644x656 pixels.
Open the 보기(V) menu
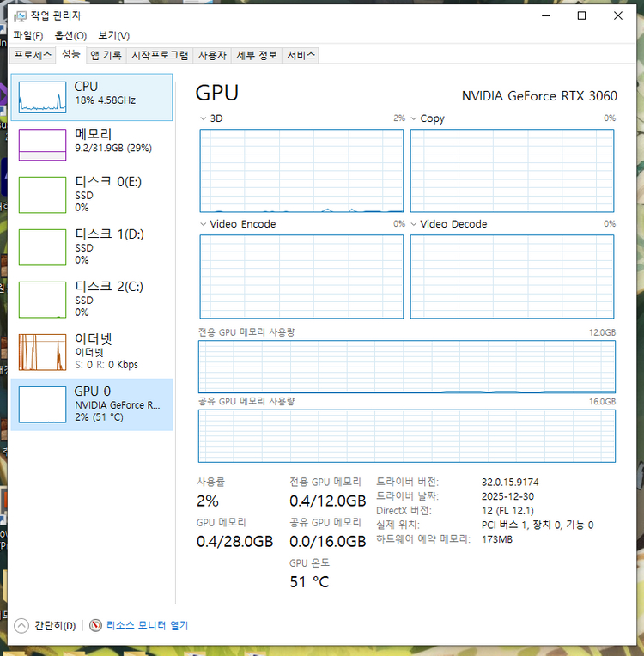[114, 35]
